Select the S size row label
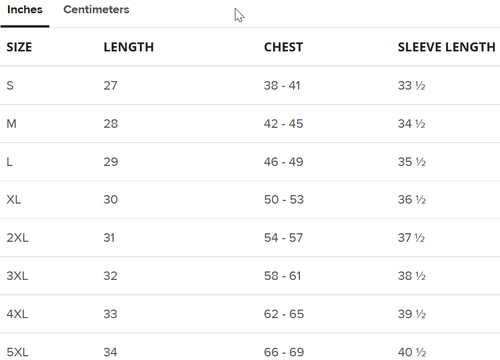The height and width of the screenshot is (360, 500). point(10,85)
